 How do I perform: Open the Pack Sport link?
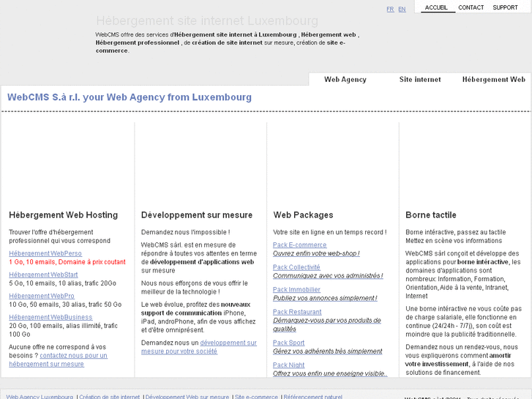tap(289, 343)
